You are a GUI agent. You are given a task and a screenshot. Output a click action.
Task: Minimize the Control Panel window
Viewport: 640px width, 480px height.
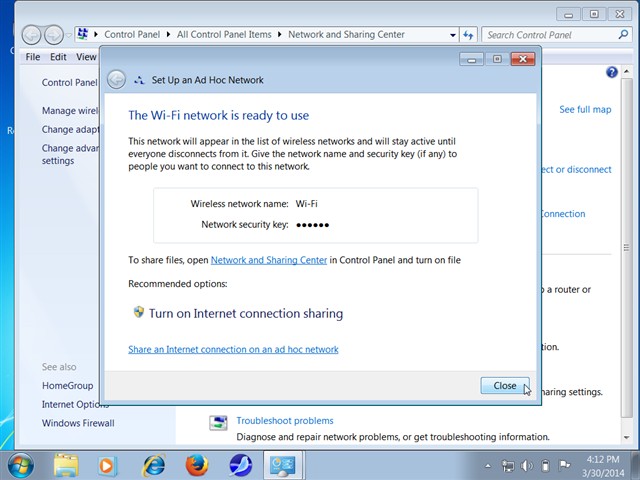(x=568, y=15)
